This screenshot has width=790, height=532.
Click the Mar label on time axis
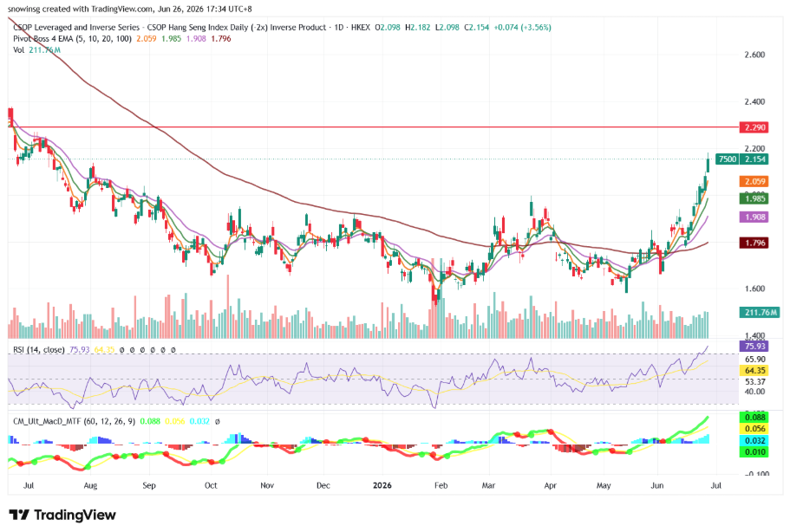(488, 486)
